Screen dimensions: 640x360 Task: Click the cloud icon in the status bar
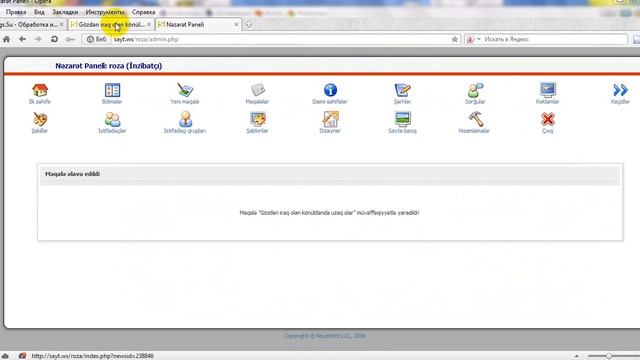[x=5, y=356]
